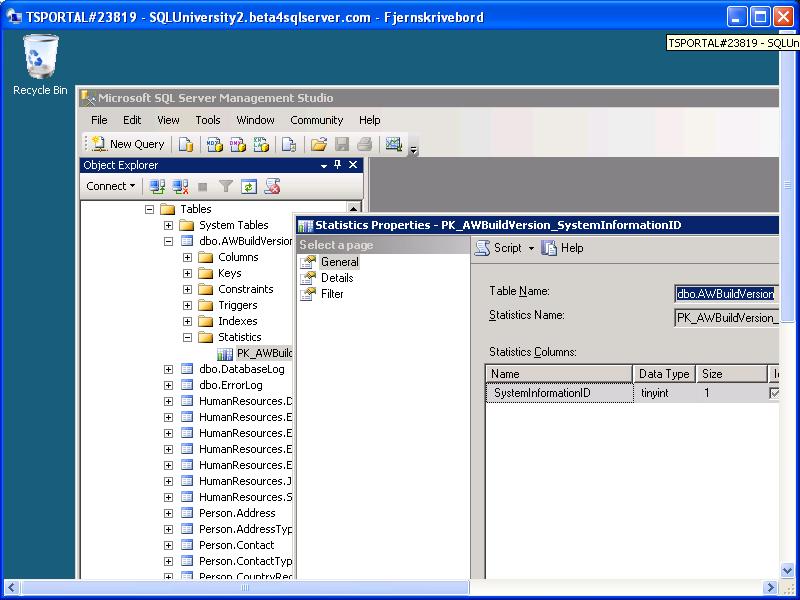Refresh the Object Explorer tree

coord(248,185)
